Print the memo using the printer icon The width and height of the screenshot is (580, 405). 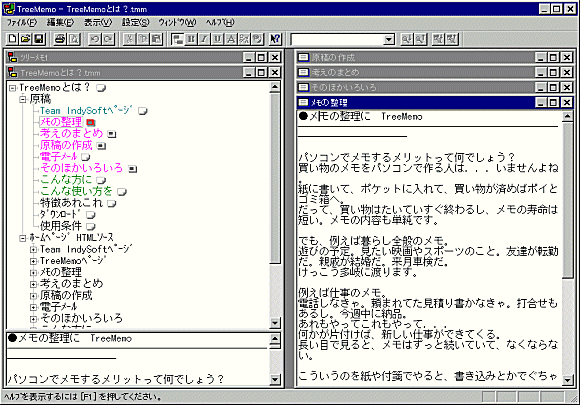(x=60, y=39)
